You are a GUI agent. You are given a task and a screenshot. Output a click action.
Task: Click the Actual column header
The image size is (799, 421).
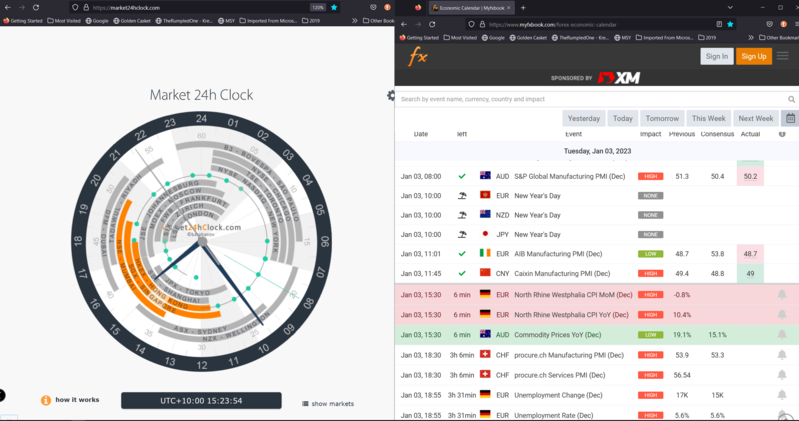coord(750,134)
